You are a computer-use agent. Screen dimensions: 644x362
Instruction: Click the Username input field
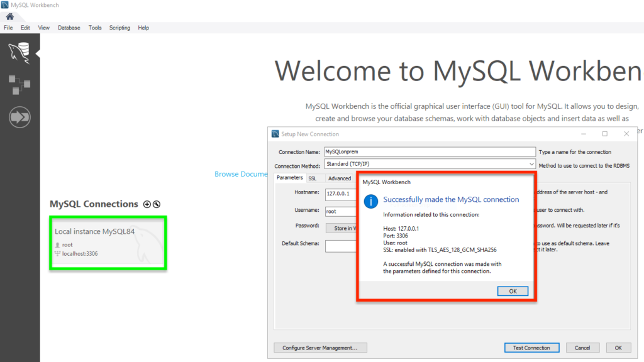[340, 211]
